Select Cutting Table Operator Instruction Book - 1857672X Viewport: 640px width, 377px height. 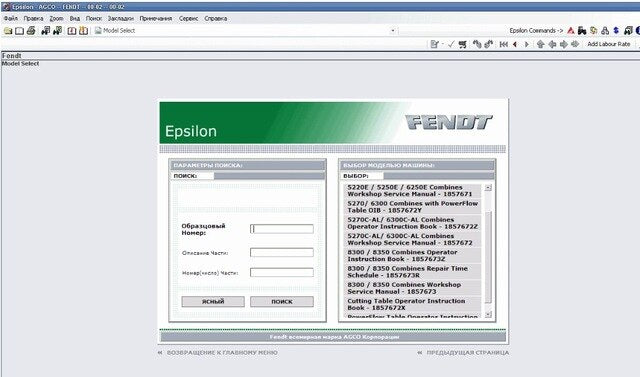(413, 304)
